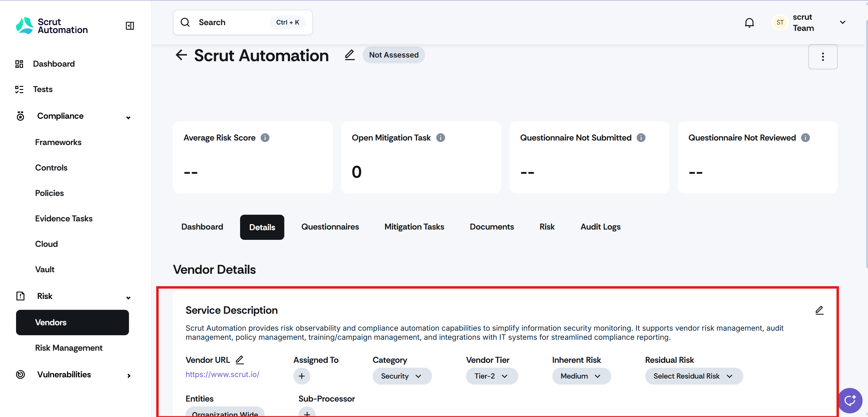Collapse the sidebar panel icon

point(130,26)
